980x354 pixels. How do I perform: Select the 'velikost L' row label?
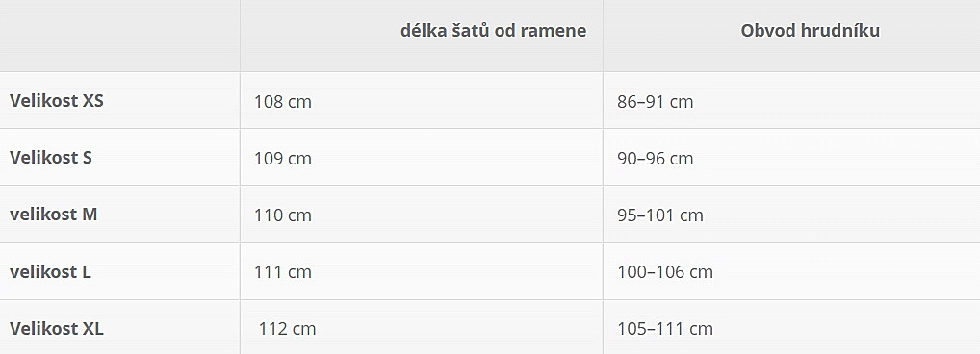pos(50,271)
